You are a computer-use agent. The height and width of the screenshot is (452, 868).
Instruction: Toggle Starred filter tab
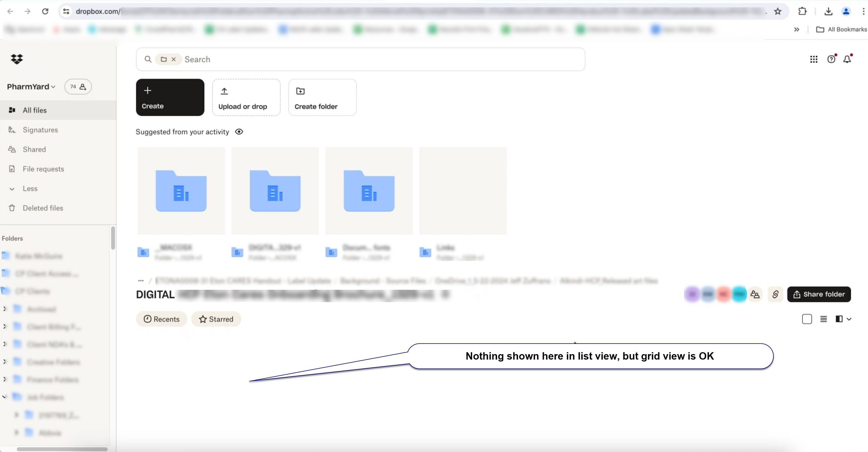(x=215, y=319)
